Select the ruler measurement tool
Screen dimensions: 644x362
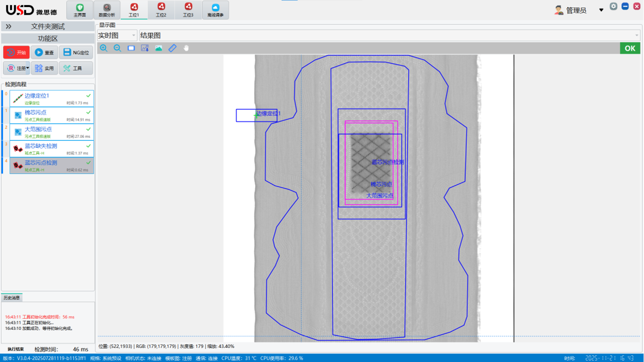tap(173, 48)
